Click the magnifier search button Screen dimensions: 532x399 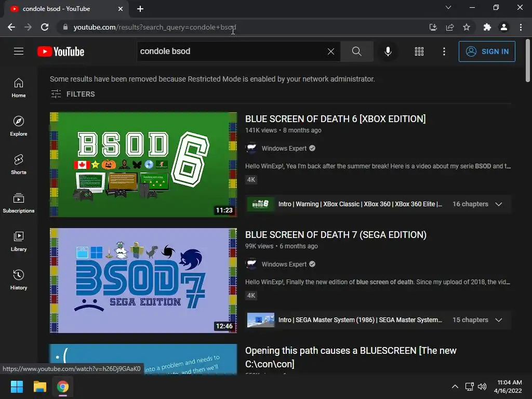click(356, 51)
